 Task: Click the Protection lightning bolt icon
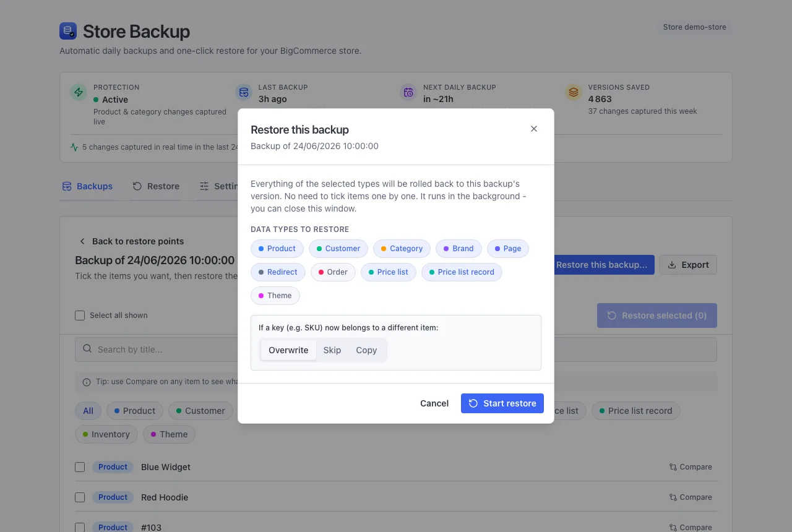(x=79, y=93)
